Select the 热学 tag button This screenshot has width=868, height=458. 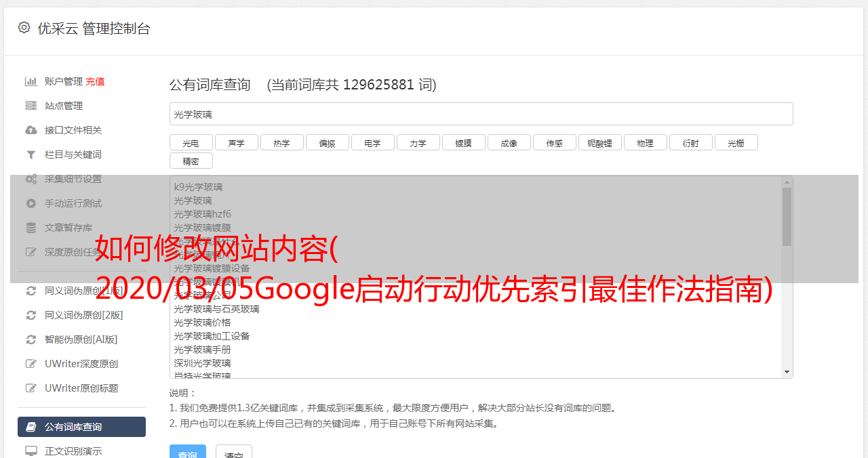281,142
